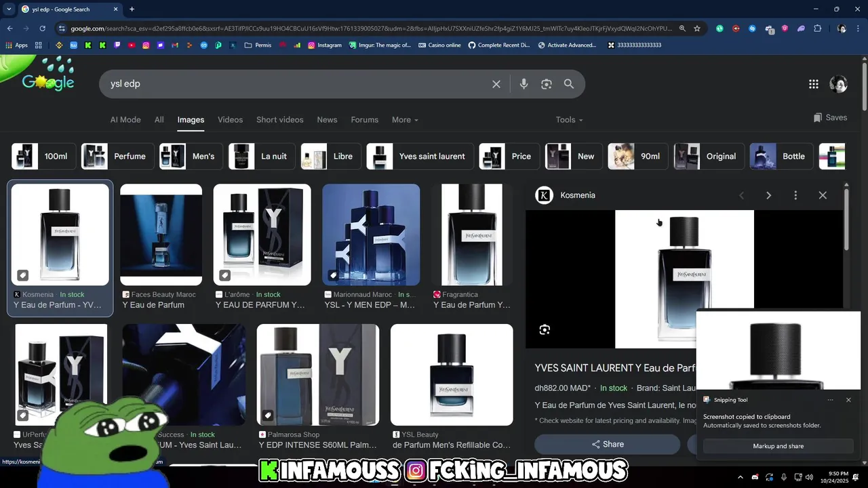Switch to Short videos tab
Image resolution: width=868 pixels, height=488 pixels.
point(279,119)
